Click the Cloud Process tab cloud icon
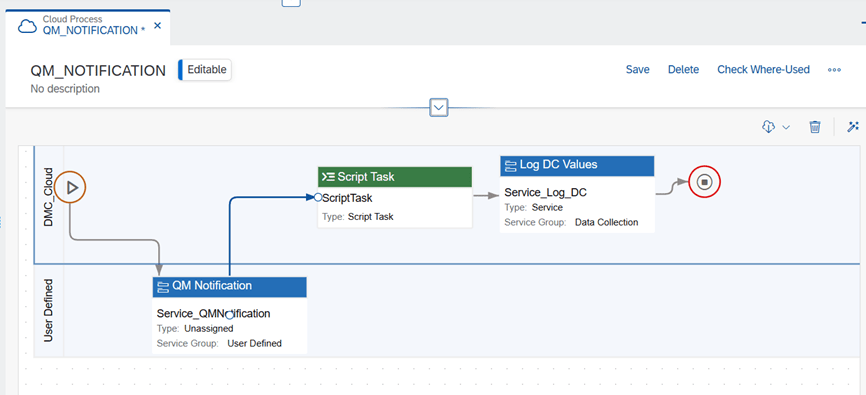This screenshot has width=866, height=395. click(x=27, y=26)
